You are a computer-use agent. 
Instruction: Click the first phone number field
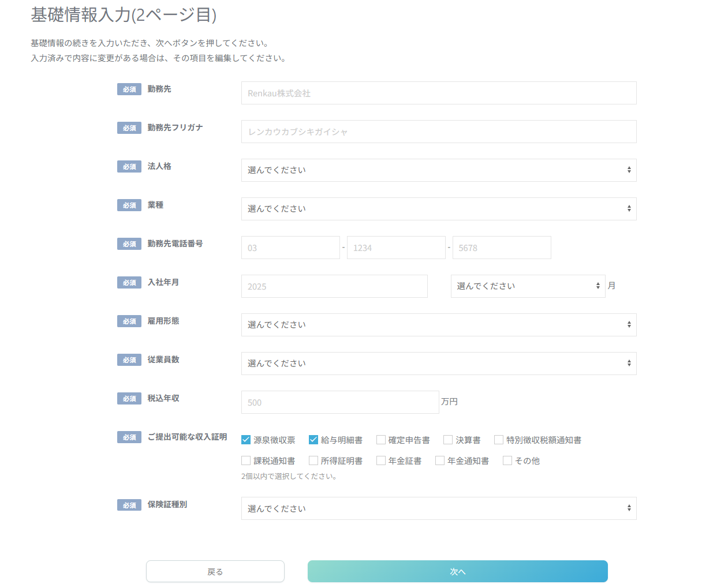[290, 248]
